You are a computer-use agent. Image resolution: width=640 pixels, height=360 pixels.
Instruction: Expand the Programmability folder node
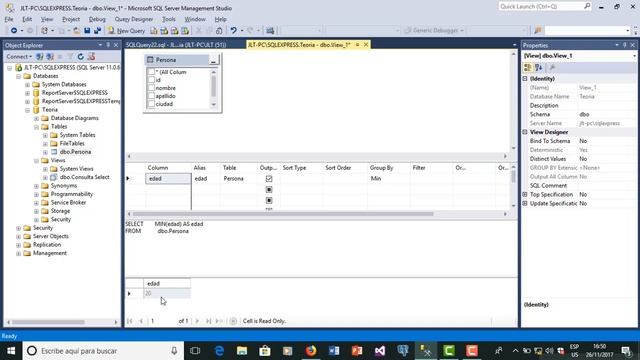click(36, 194)
